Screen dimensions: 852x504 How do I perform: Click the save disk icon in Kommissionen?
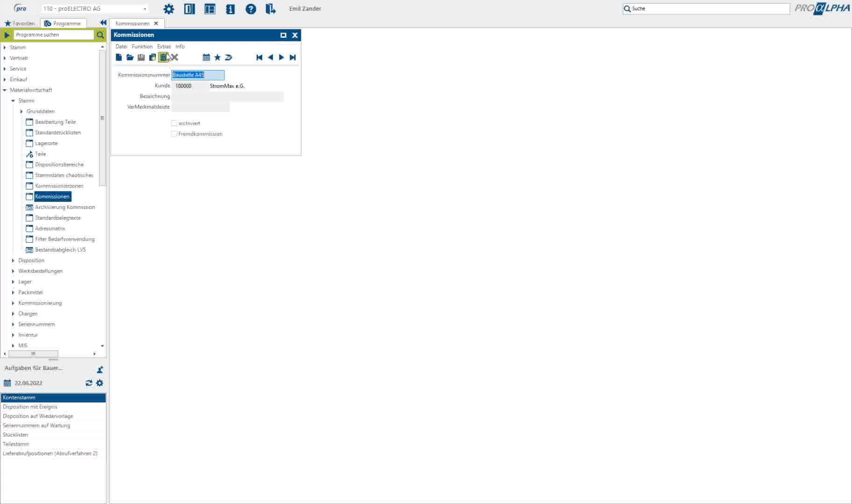pos(141,57)
